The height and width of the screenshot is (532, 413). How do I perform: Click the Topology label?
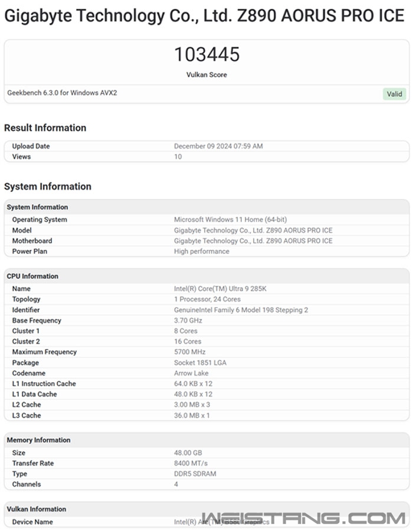[x=26, y=299]
